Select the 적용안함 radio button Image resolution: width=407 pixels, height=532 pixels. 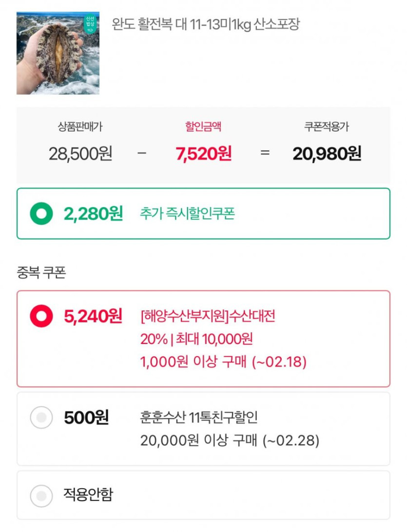pyautogui.click(x=41, y=496)
